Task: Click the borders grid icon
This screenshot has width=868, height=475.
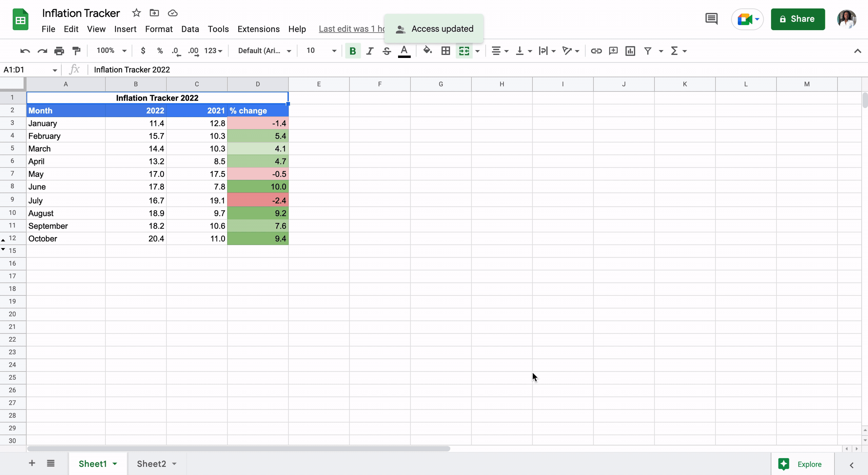Action: click(x=446, y=51)
